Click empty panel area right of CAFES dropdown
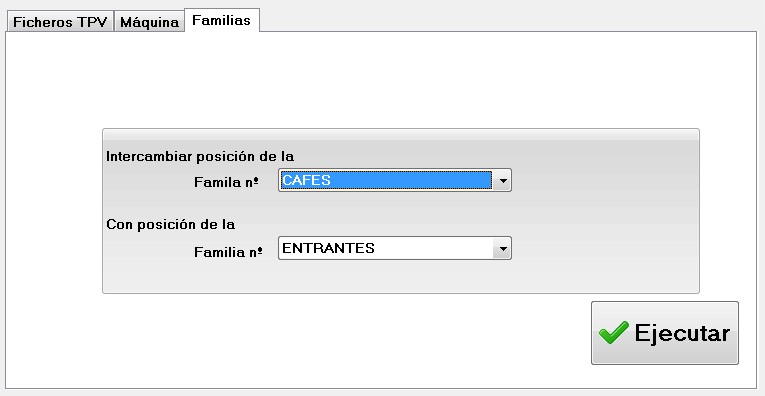Viewport: 765px width, 396px height. (x=605, y=180)
